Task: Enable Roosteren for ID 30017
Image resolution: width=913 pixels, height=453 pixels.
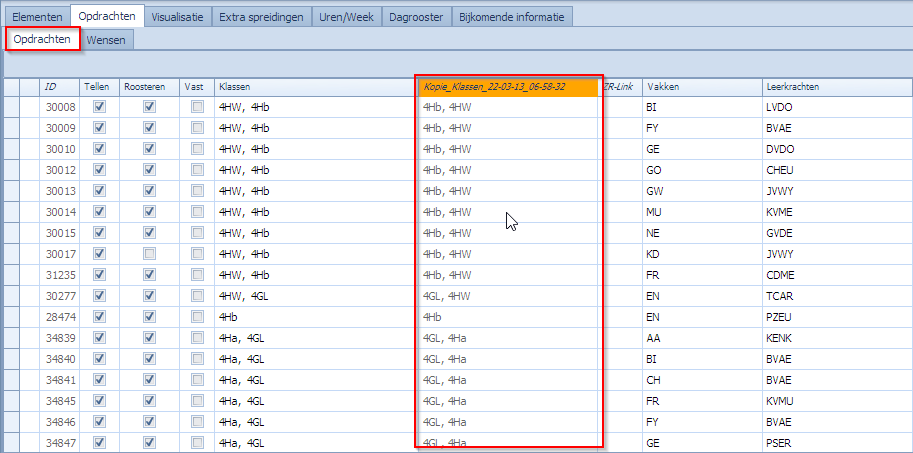Action: 150,254
